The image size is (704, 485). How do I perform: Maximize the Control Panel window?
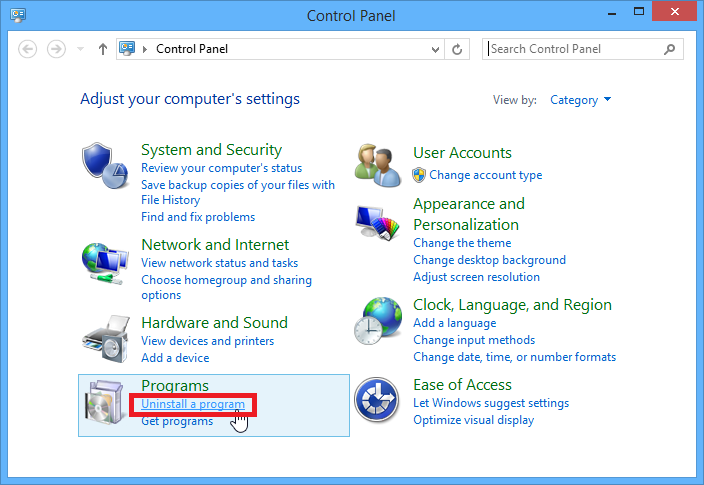638,12
